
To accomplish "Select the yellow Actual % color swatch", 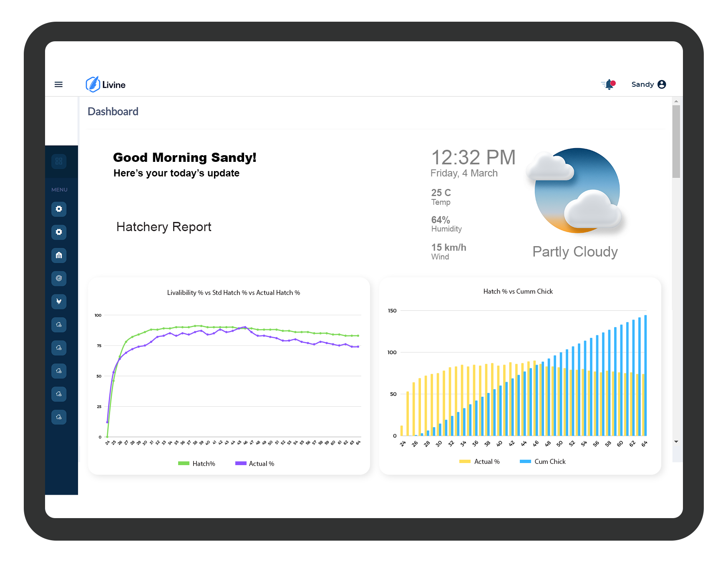I will coord(465,461).
